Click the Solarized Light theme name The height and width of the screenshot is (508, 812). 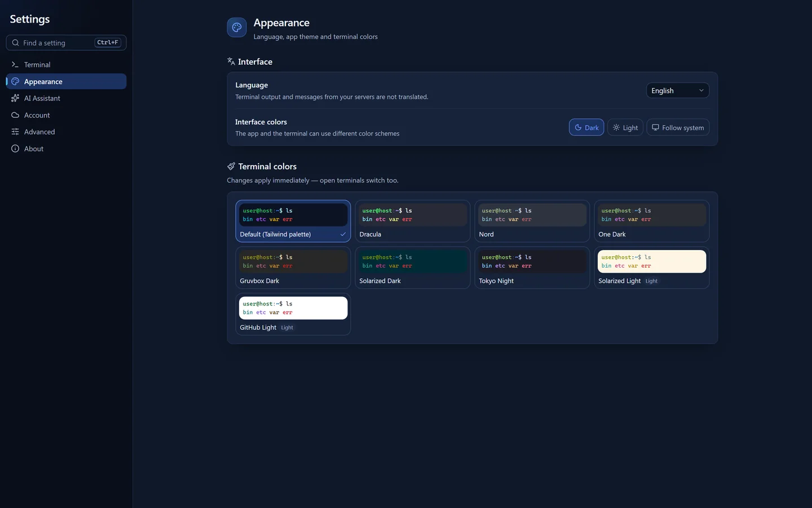pos(619,281)
